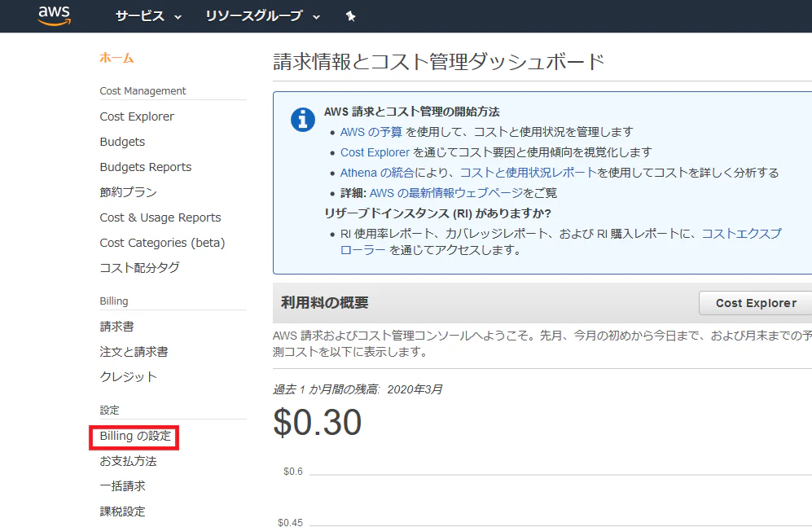This screenshot has width=812, height=527.
Task: Open Budgets Reports page
Action: 146,167
